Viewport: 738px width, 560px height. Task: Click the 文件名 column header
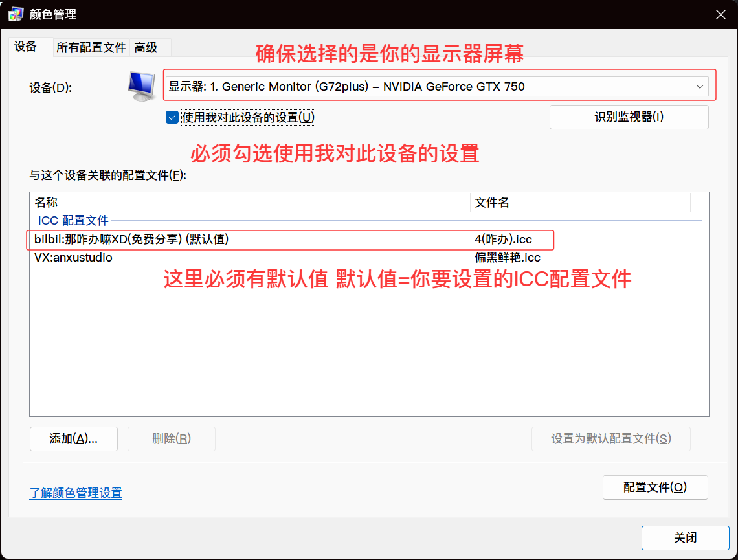[492, 203]
